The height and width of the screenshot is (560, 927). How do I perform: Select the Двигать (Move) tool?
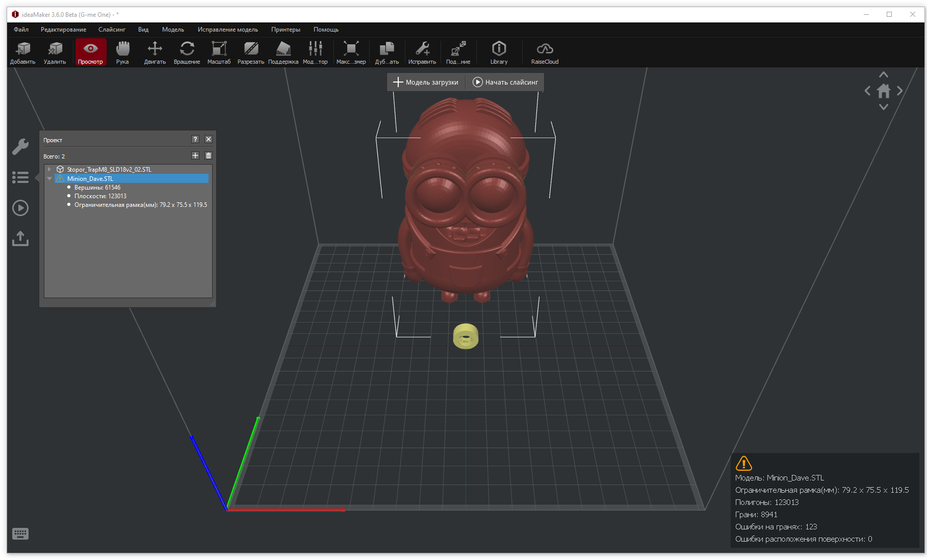pyautogui.click(x=155, y=52)
